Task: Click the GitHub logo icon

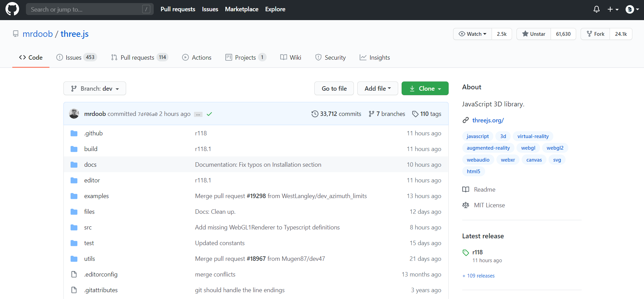Action: 12,9
